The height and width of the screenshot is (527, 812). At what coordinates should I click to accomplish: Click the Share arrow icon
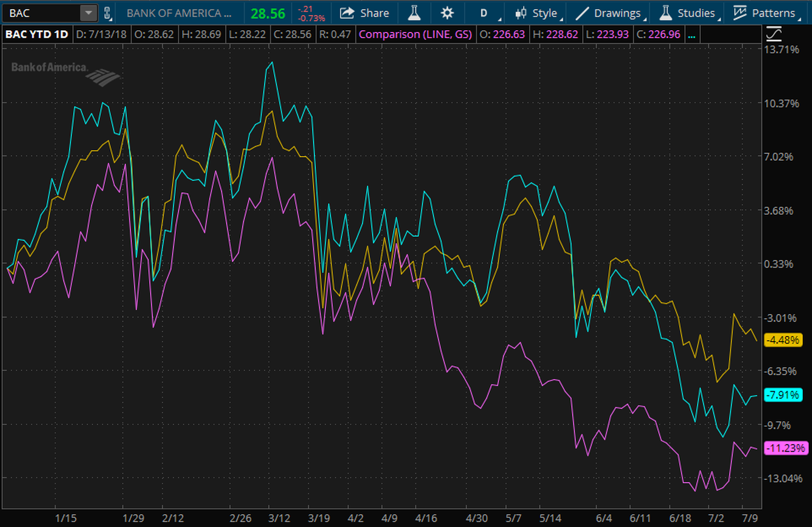[347, 13]
